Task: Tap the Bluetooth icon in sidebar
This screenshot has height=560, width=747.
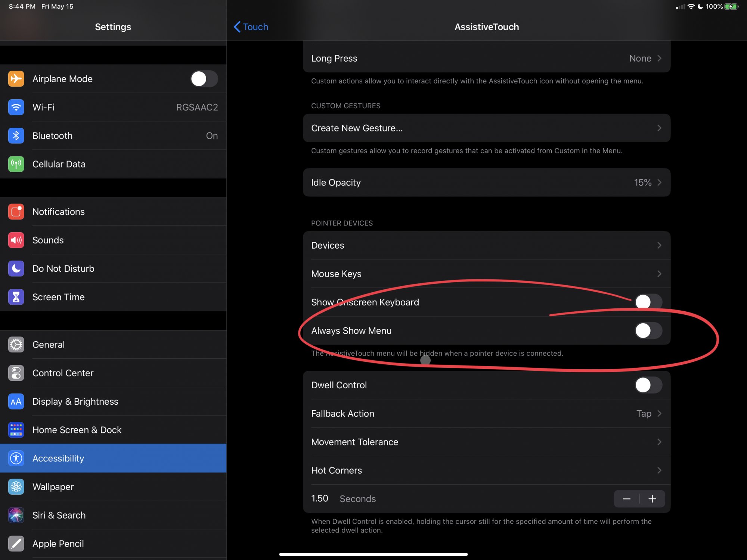Action: click(x=16, y=136)
